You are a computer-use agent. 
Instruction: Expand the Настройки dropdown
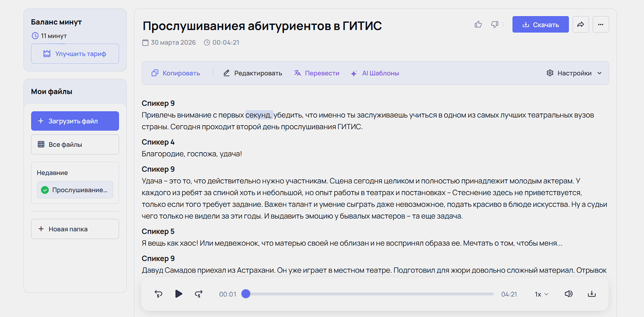tap(574, 73)
